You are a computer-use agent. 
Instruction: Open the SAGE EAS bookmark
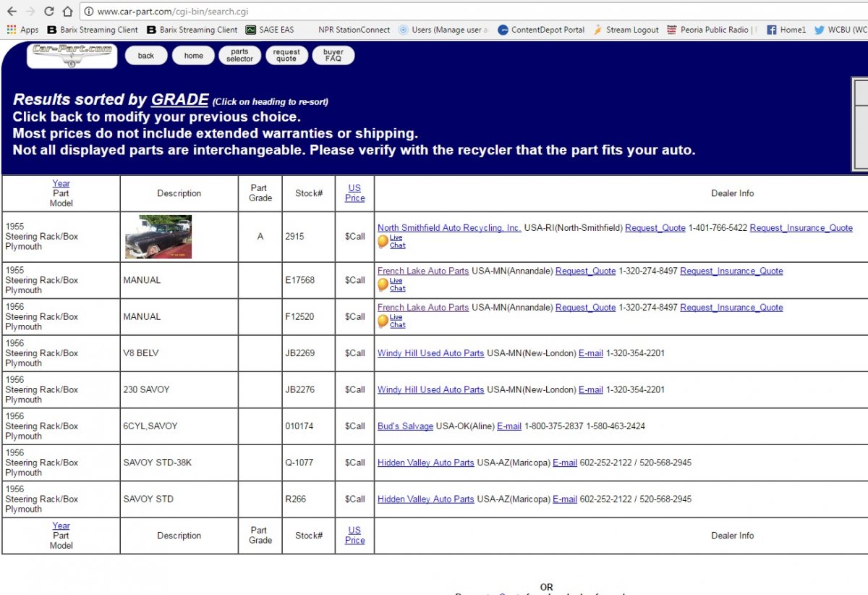point(270,30)
